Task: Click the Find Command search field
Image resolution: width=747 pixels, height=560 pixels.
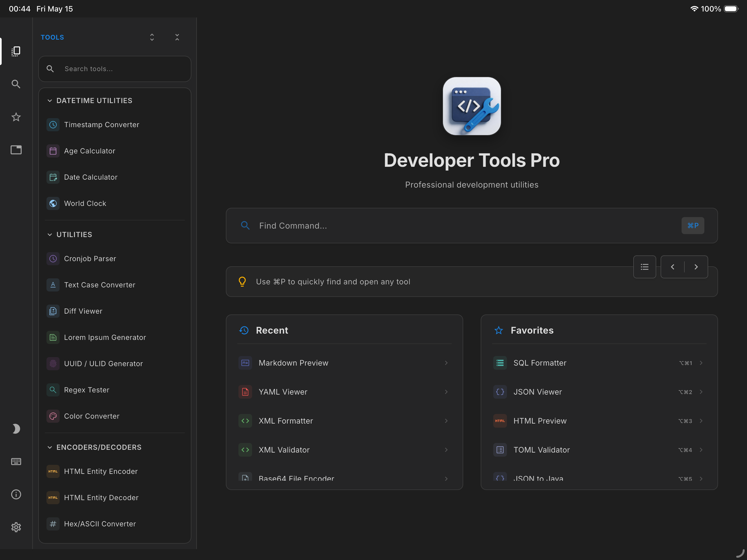Action: click(471, 226)
